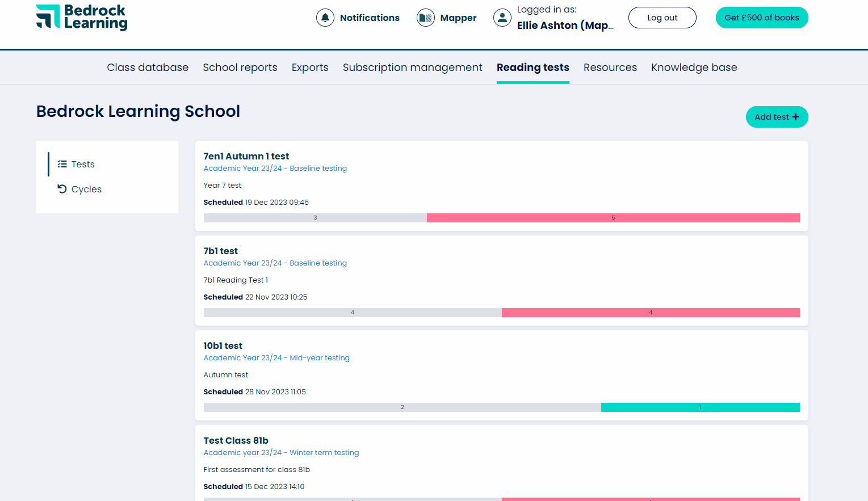This screenshot has height=501, width=868.
Task: Click 'Scheduled 28 Nov 2023 11:05' text
Action: pos(255,392)
